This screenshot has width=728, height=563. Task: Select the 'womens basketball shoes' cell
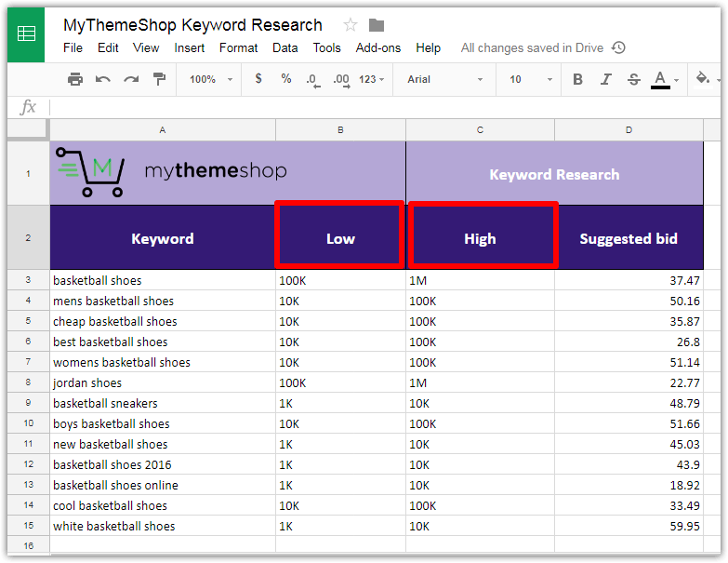(x=163, y=362)
